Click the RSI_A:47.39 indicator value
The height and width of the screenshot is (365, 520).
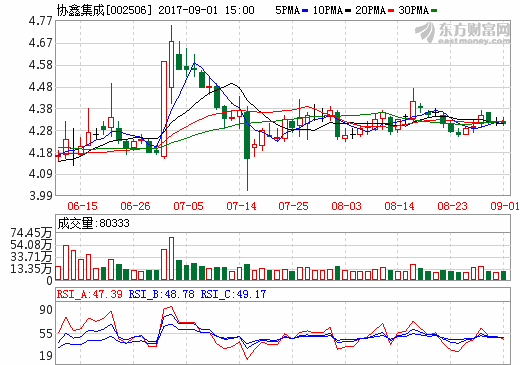[90, 294]
